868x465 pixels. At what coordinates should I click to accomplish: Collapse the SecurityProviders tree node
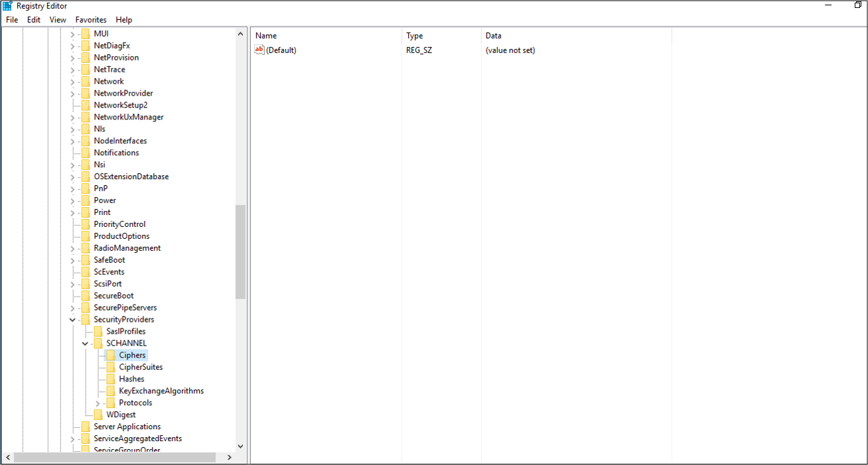click(72, 320)
